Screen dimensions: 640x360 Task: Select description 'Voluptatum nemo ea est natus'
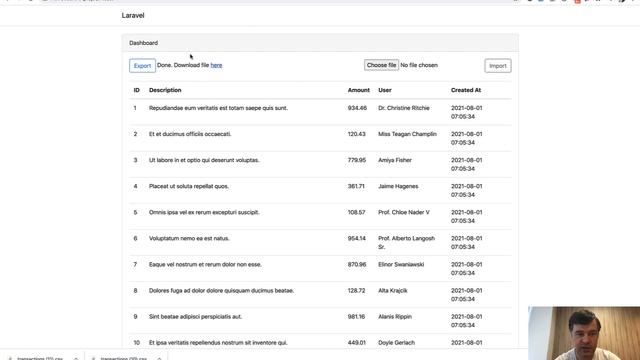(x=189, y=239)
